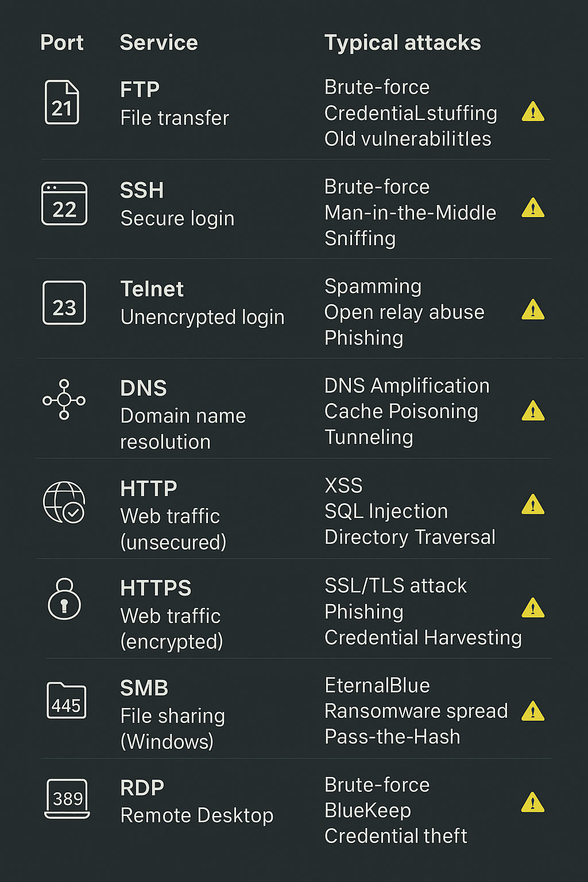This screenshot has width=588, height=882.
Task: Click the port 23 square icon
Action: pyautogui.click(x=64, y=303)
